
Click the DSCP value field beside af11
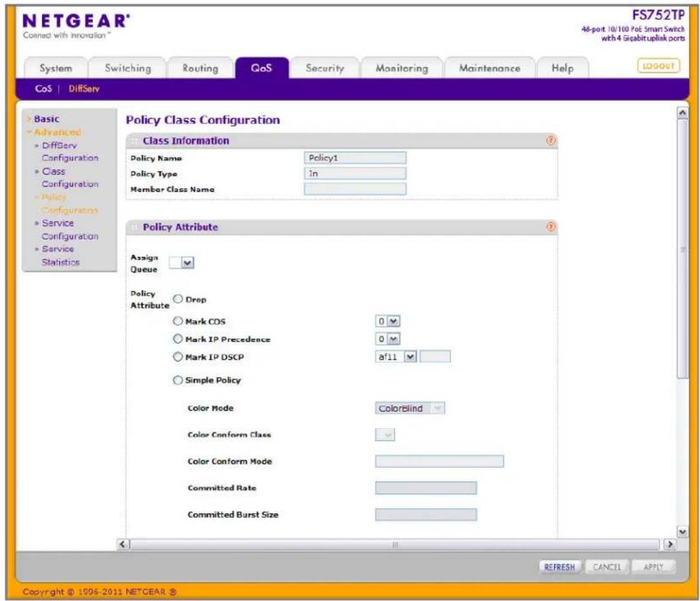point(435,356)
